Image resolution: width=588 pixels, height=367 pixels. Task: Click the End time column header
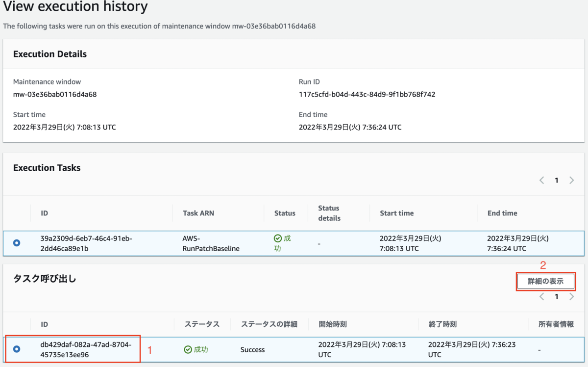click(502, 213)
